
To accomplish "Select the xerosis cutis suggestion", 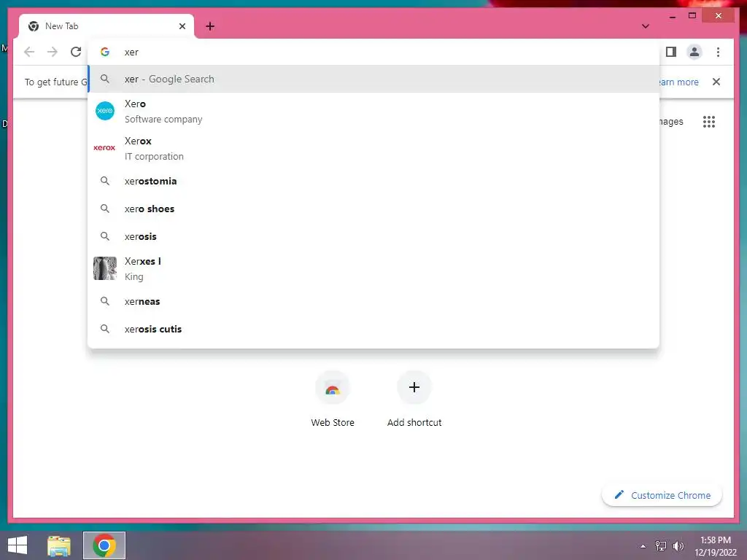I will point(373,329).
